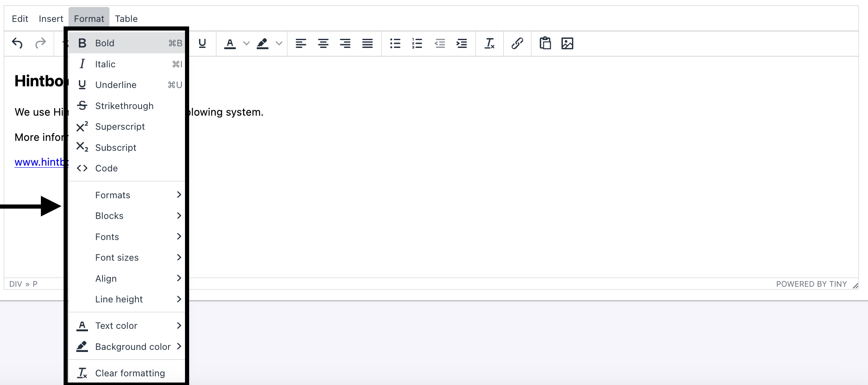Expand the Blocks submenu
The width and height of the screenshot is (868, 385).
126,216
